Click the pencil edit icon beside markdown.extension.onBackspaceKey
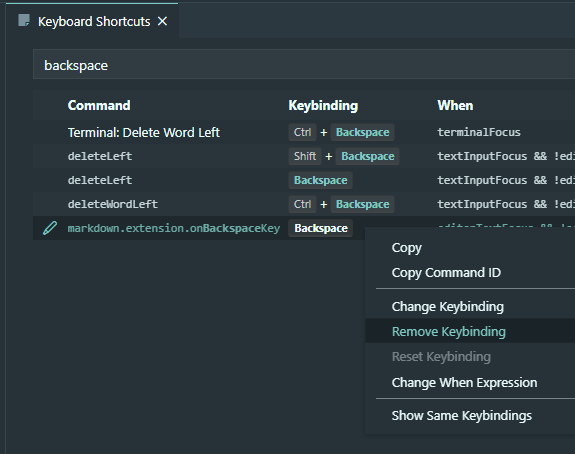 click(x=50, y=228)
